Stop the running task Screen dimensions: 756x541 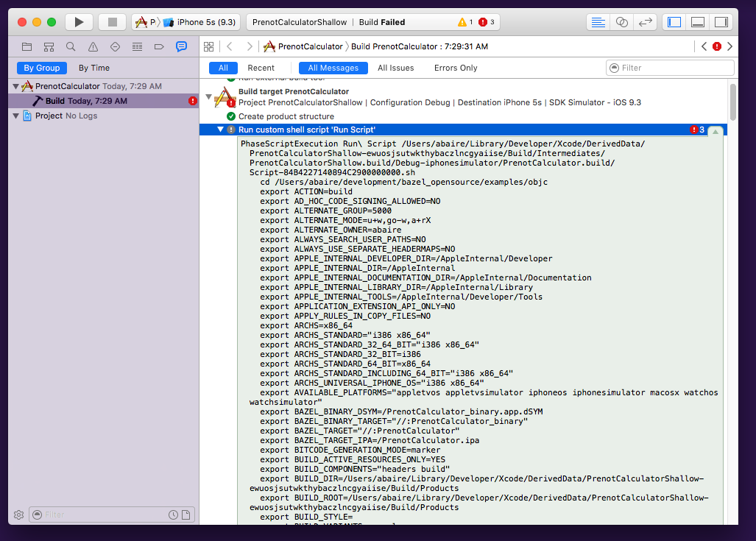click(113, 22)
